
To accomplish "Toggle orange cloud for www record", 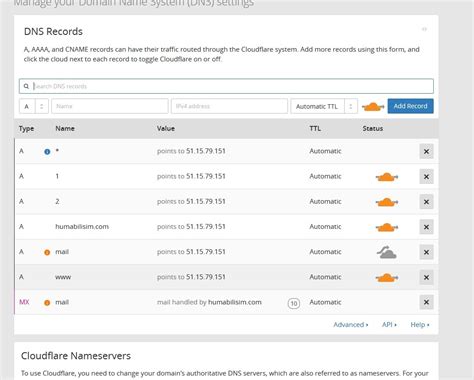I will [x=387, y=277].
